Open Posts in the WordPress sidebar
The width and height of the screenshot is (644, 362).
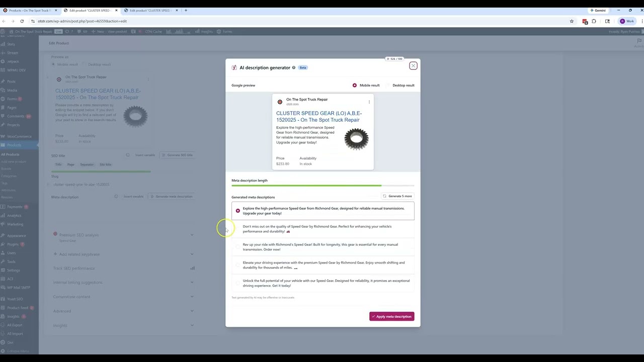pyautogui.click(x=11, y=81)
